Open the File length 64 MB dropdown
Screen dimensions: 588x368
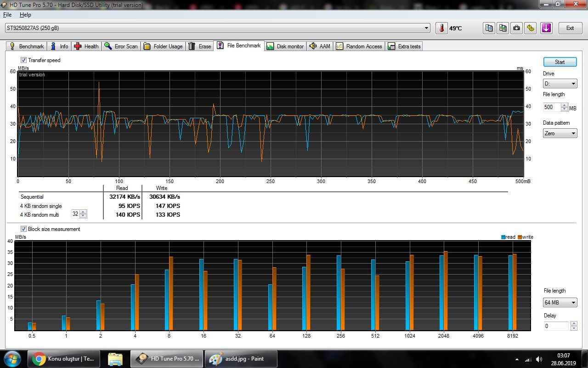click(x=560, y=303)
